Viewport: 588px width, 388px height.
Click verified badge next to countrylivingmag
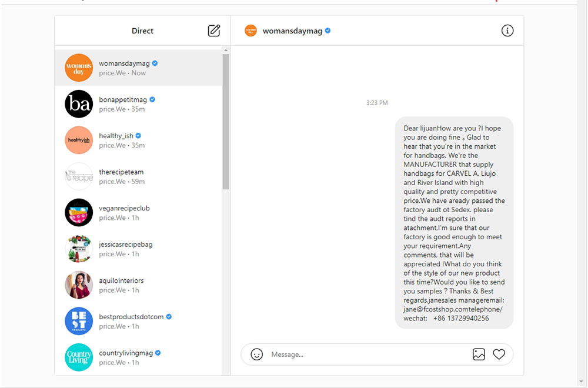pyautogui.click(x=158, y=353)
